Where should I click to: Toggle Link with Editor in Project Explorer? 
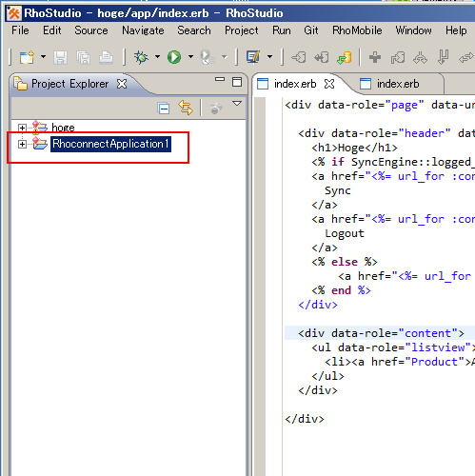pyautogui.click(x=186, y=108)
